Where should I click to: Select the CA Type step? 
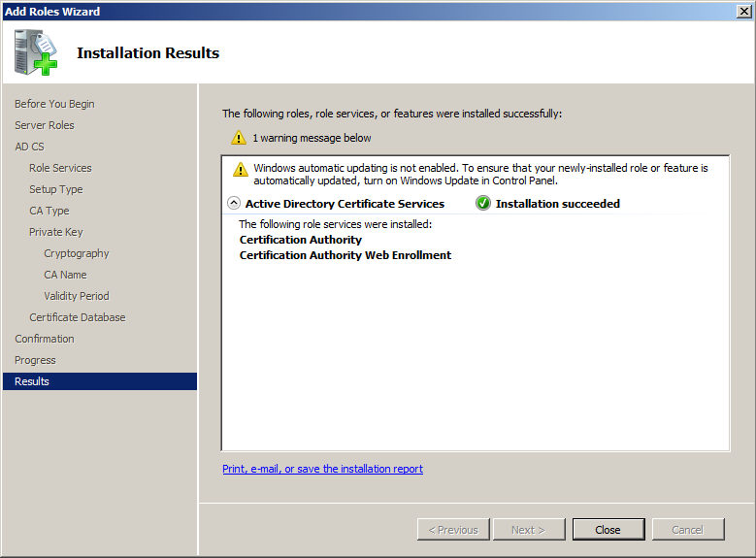pos(49,211)
